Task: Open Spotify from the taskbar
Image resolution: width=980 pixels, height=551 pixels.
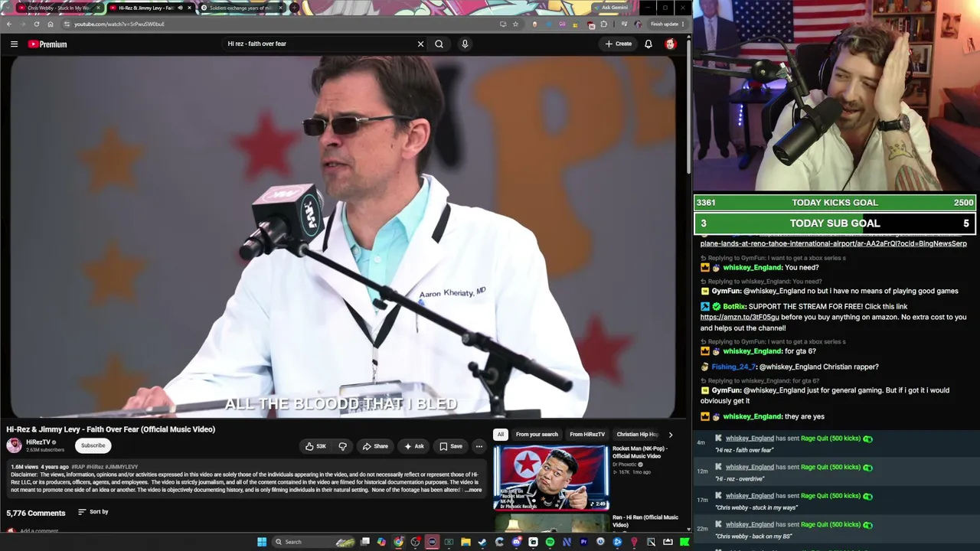Action: (x=550, y=542)
